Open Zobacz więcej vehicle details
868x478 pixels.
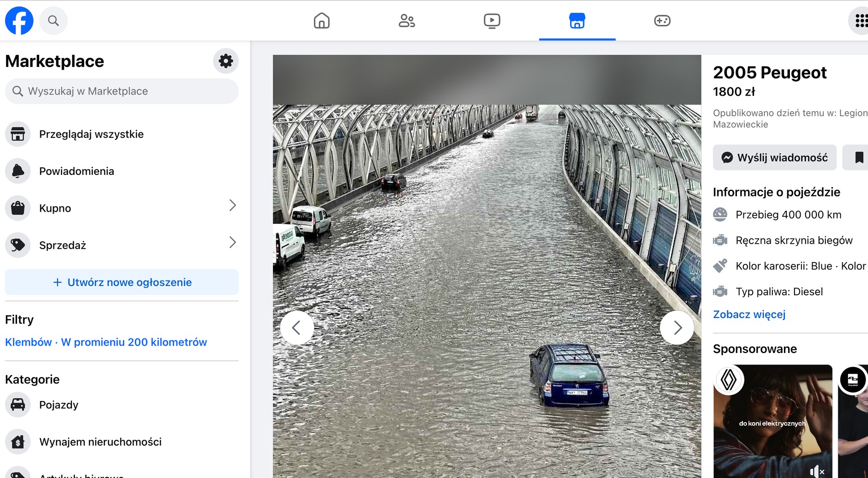pos(749,314)
